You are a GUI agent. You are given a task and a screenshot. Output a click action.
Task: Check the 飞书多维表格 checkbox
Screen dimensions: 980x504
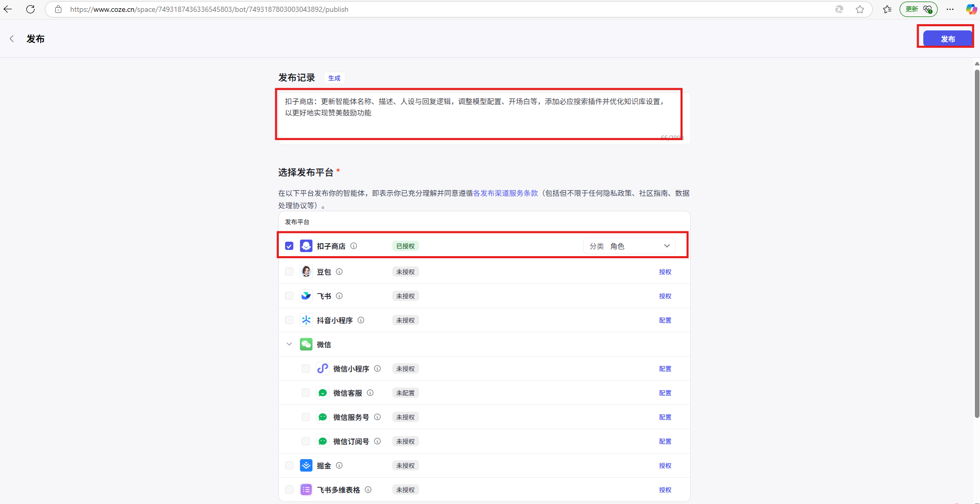pyautogui.click(x=289, y=490)
